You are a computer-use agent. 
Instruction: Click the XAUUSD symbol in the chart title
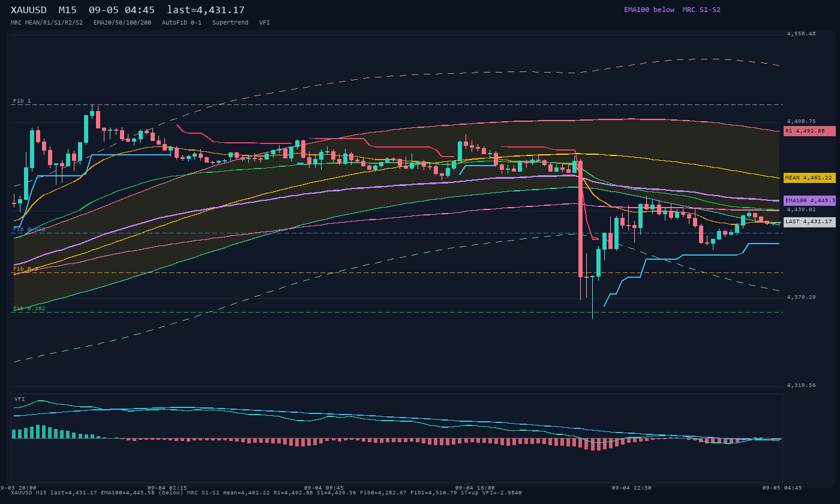29,10
